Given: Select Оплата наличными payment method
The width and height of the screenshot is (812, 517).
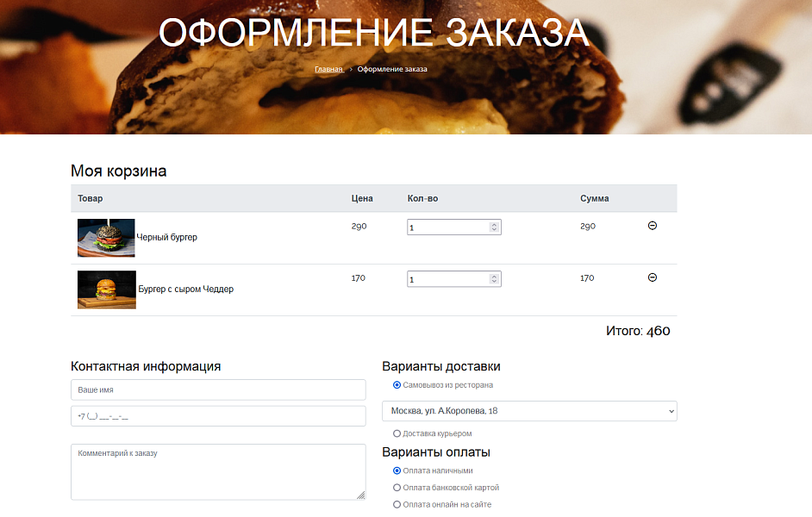Looking at the screenshot, I should [395, 470].
